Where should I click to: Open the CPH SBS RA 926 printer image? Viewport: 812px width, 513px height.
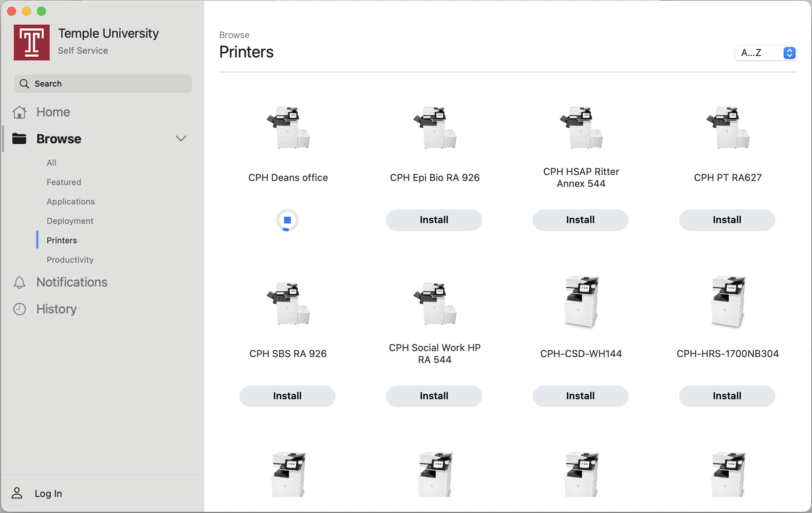pyautogui.click(x=288, y=303)
